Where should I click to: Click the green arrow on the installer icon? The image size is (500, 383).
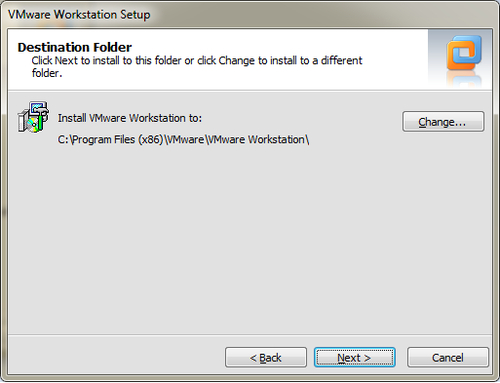(41, 122)
